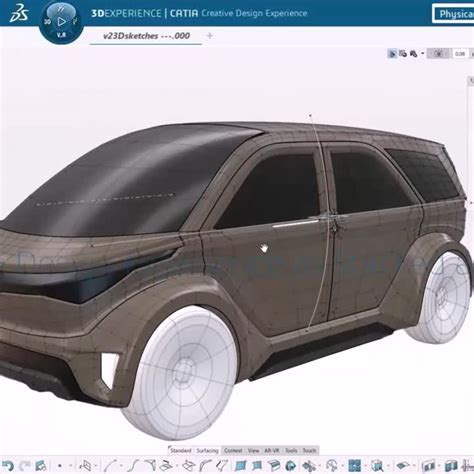Select the control points modification tool
This screenshot has height=474, width=474.
pyautogui.click(x=309, y=466)
